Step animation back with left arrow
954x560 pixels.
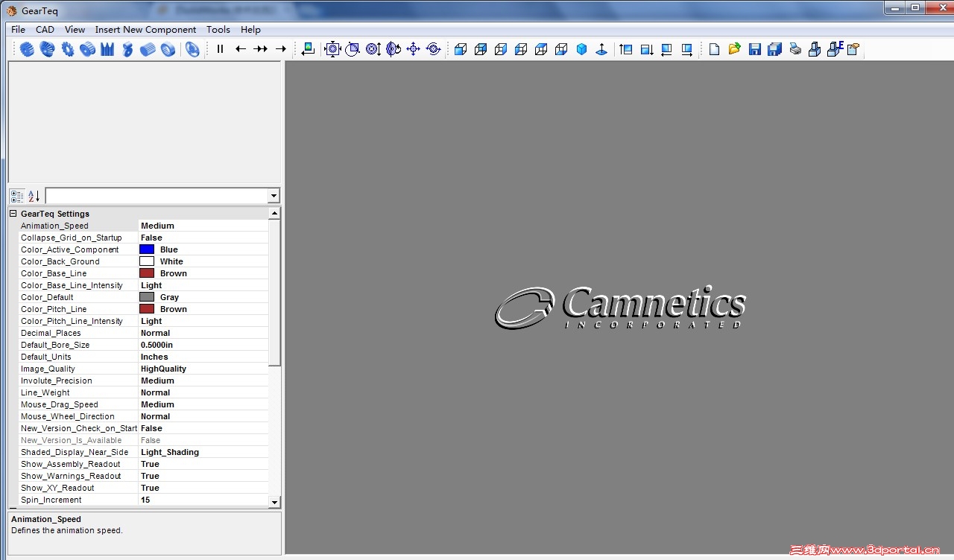pyautogui.click(x=240, y=49)
